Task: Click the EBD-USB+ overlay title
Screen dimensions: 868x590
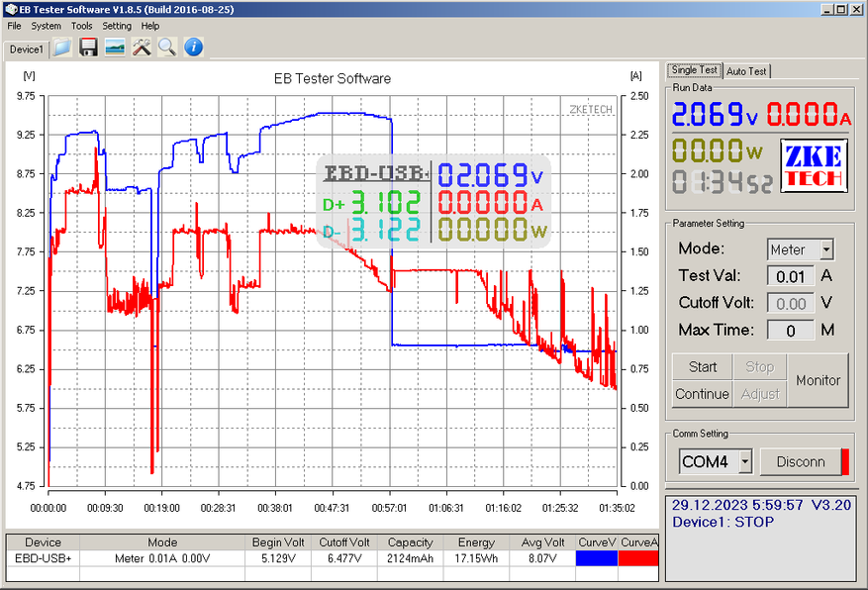Action: point(376,173)
